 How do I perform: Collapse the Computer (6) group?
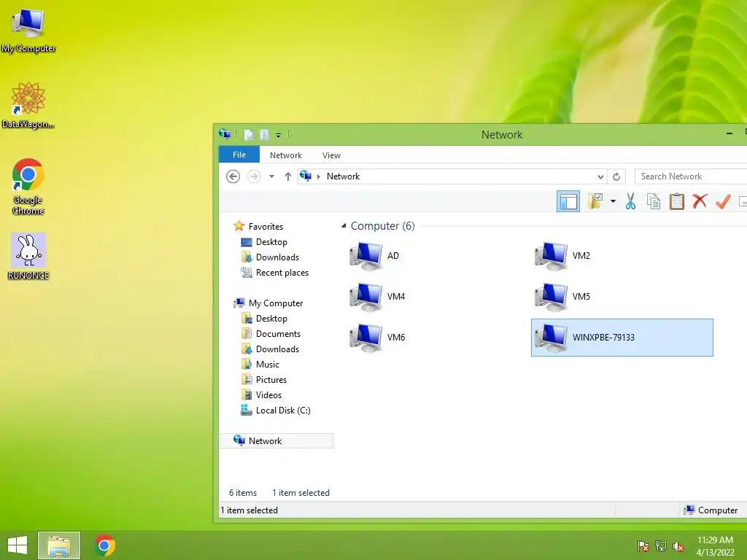(x=344, y=226)
